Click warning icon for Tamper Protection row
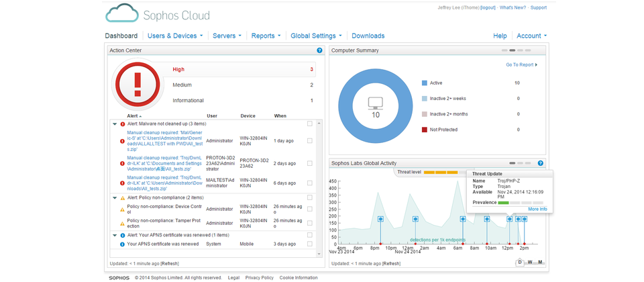 point(122,224)
